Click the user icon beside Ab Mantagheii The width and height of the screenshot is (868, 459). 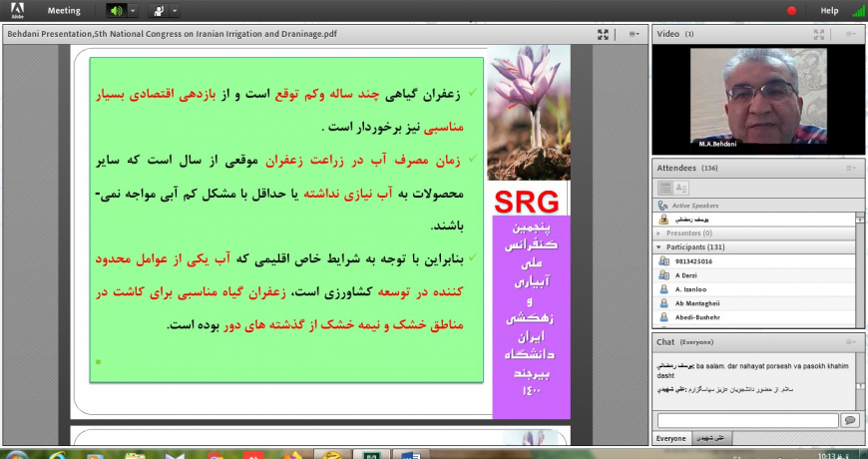click(x=663, y=303)
